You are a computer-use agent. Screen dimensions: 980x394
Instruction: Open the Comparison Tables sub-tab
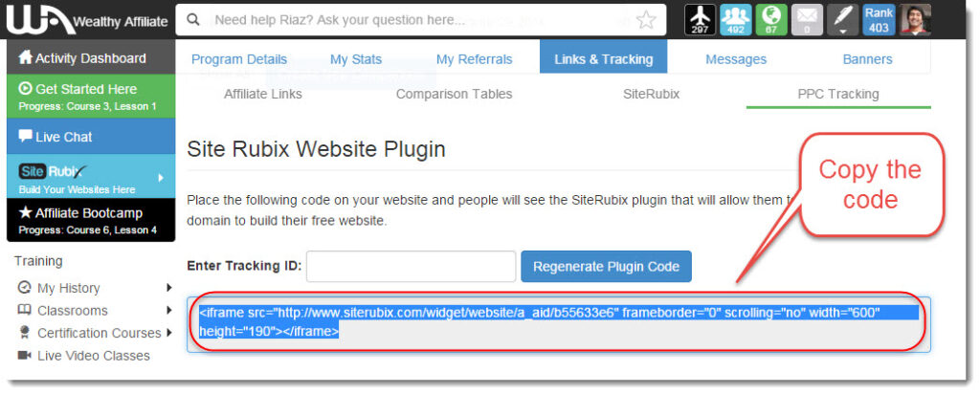click(x=455, y=95)
